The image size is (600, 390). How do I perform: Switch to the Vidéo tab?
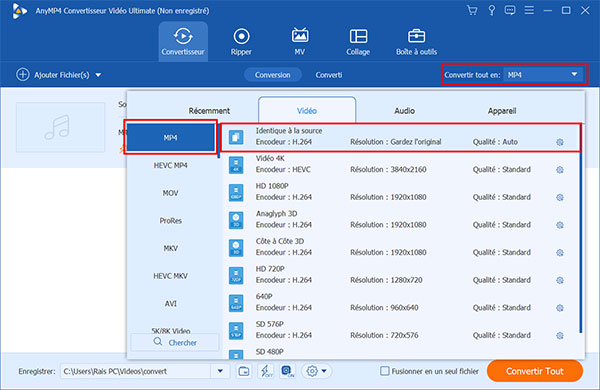[x=307, y=110]
